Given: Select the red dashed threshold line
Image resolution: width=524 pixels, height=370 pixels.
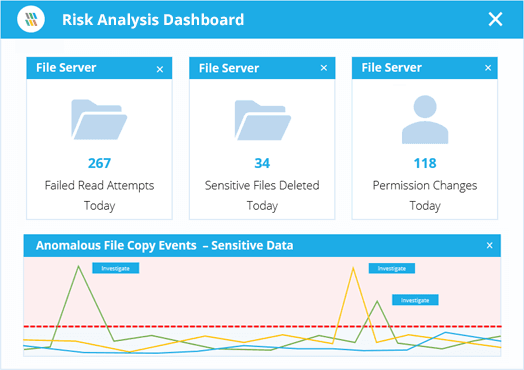Looking at the screenshot, I should (262, 326).
